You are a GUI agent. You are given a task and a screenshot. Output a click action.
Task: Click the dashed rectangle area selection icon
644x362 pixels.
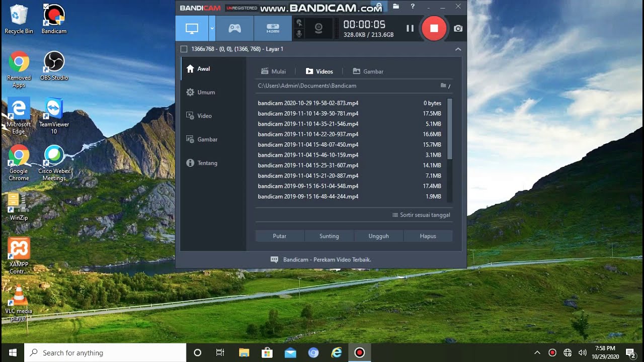point(184,49)
